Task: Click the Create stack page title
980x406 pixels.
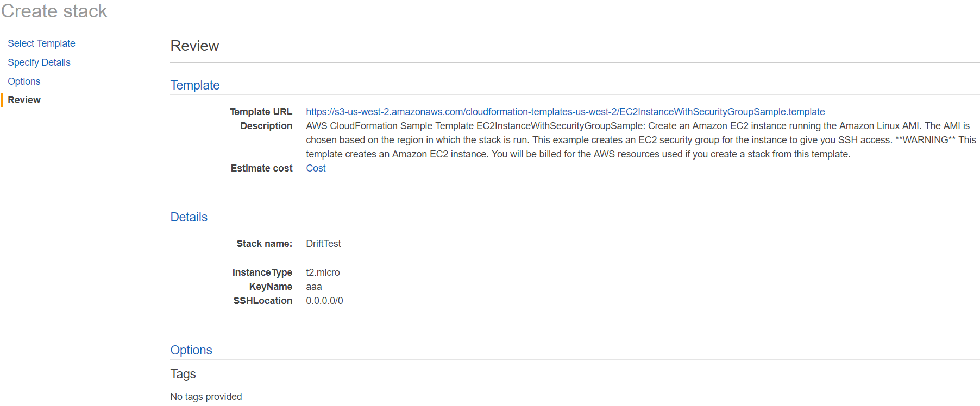Action: pyautogui.click(x=54, y=11)
